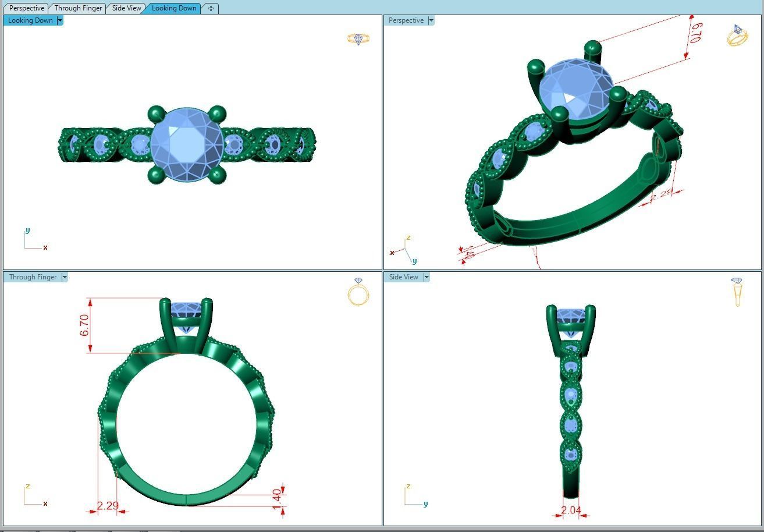Viewport: 764px width, 532px height.
Task: Click the Perspective viewport title label
Action: click(406, 20)
